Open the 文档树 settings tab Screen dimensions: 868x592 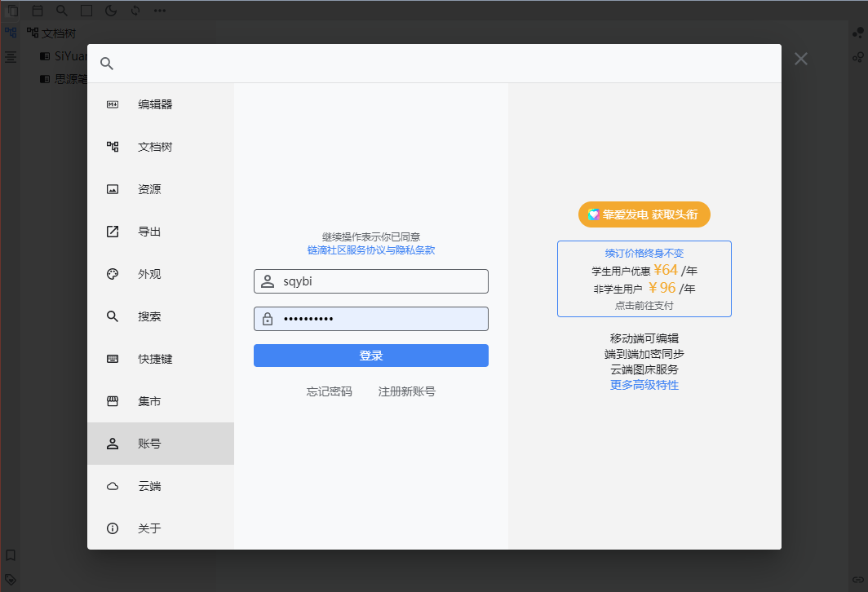click(161, 147)
